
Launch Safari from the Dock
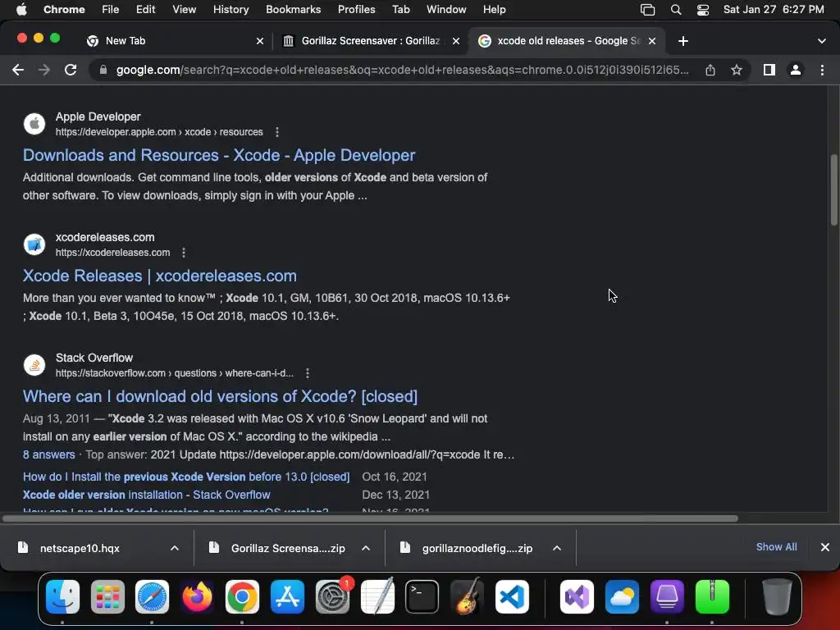(x=152, y=596)
